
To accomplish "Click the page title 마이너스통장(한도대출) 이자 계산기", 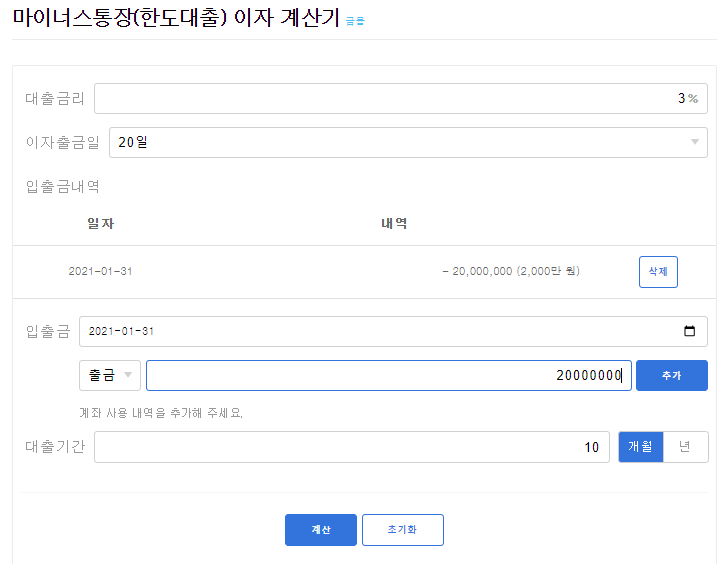I will pyautogui.click(x=176, y=18).
